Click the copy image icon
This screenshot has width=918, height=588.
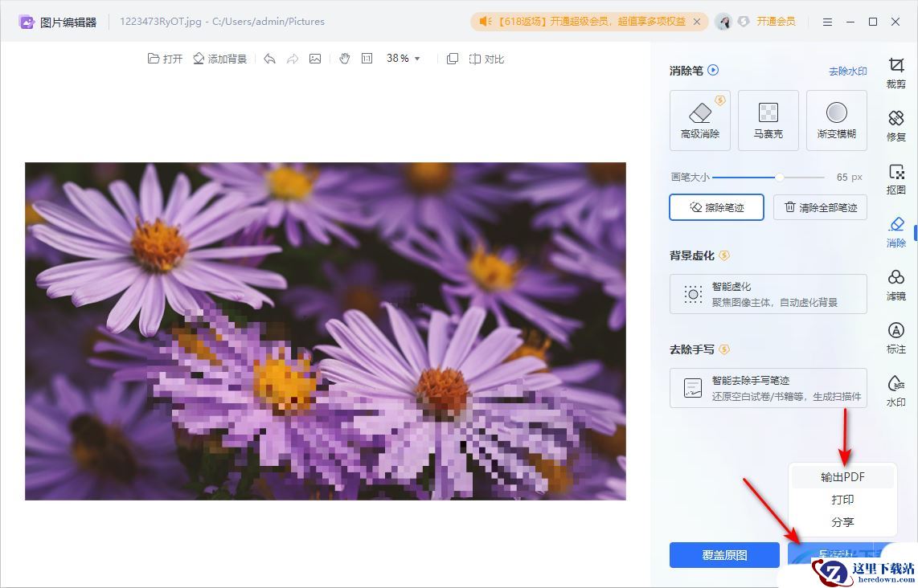453,59
